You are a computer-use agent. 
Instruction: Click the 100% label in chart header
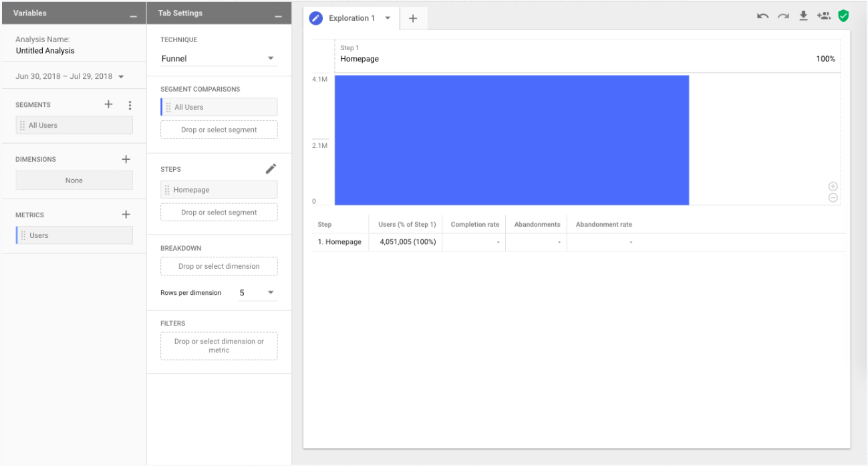coord(825,59)
